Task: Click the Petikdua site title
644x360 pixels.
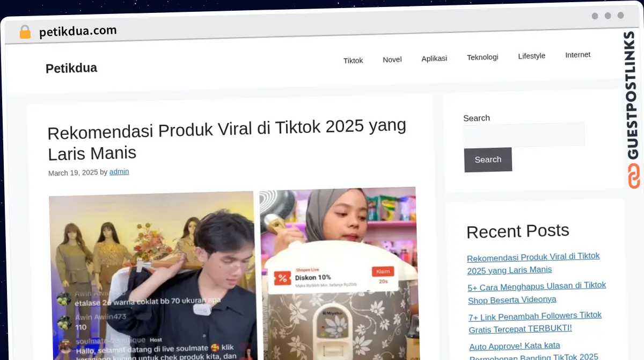Action: coord(71,68)
